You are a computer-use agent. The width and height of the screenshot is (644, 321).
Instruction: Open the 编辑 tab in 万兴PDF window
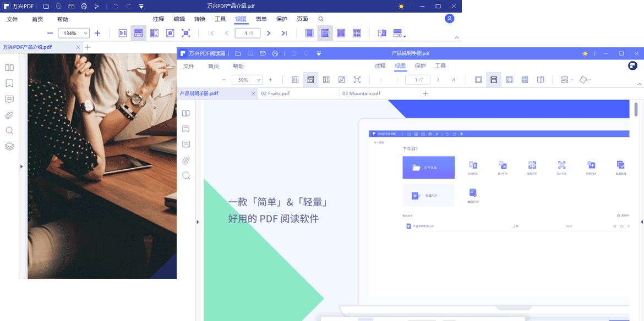click(x=179, y=19)
